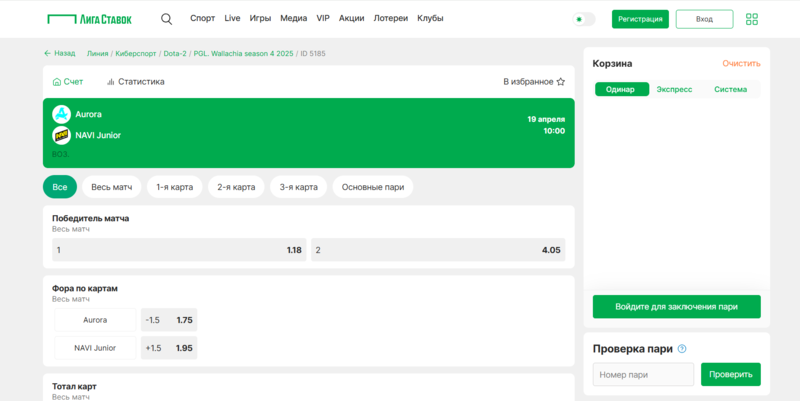Switch to the 1-я карта filter
This screenshot has height=401, width=800.
(x=175, y=187)
